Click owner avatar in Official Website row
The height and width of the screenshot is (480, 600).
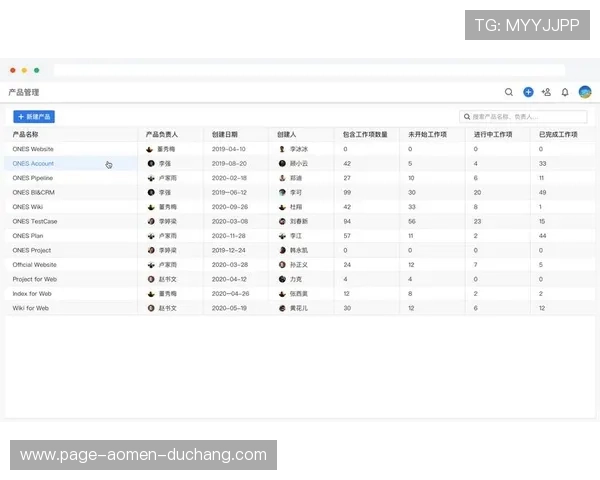coord(151,265)
